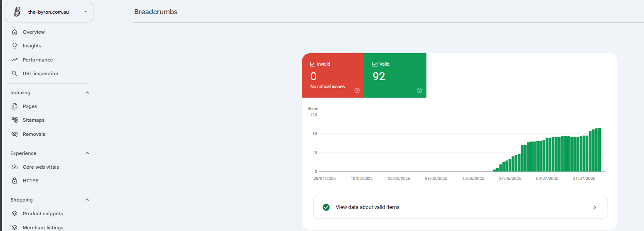
Task: Click the Insights lightbulb icon
Action: [15, 46]
